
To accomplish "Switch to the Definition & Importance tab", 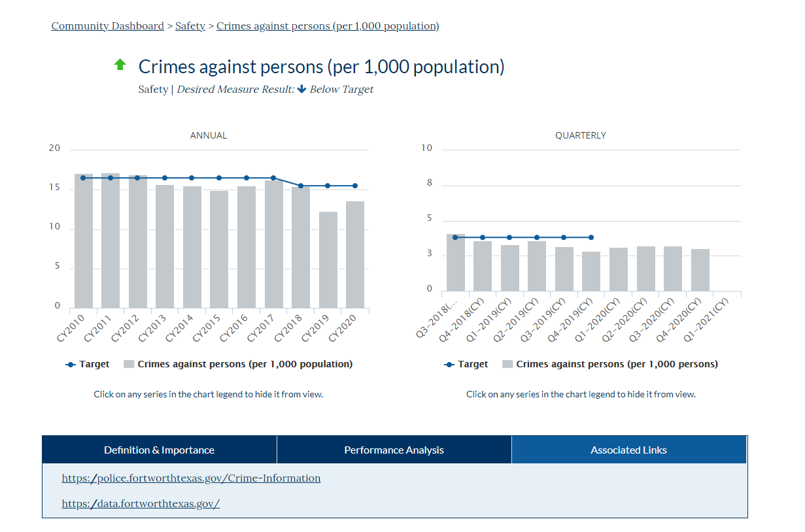I will coord(159,450).
